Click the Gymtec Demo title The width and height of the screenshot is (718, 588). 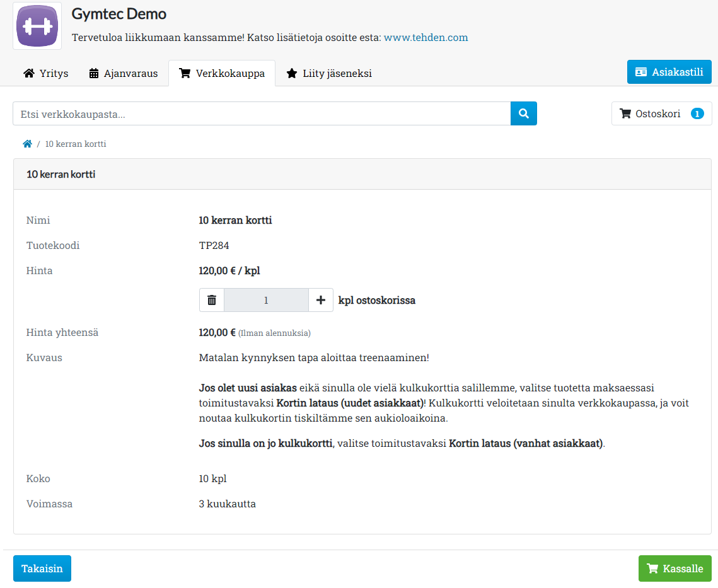[119, 14]
